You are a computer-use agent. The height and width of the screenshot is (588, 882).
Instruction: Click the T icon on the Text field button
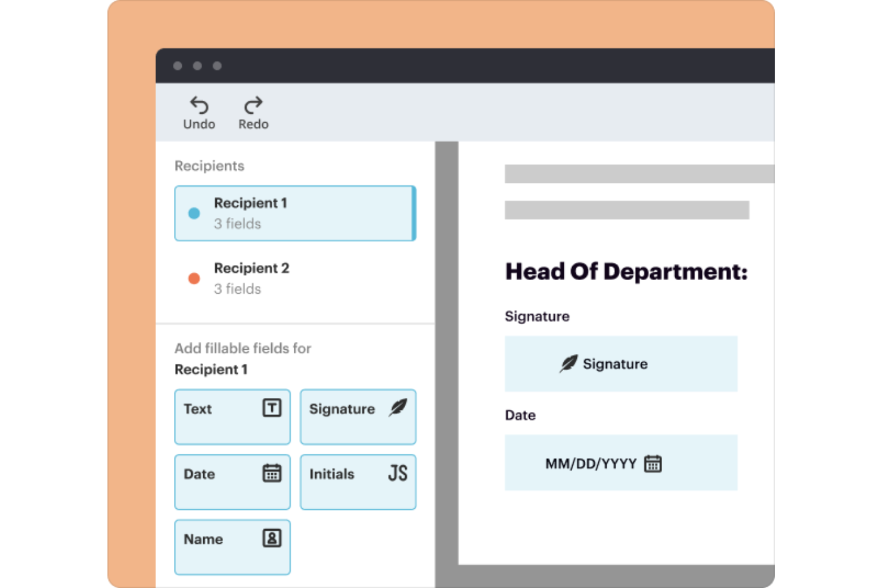pyautogui.click(x=272, y=409)
